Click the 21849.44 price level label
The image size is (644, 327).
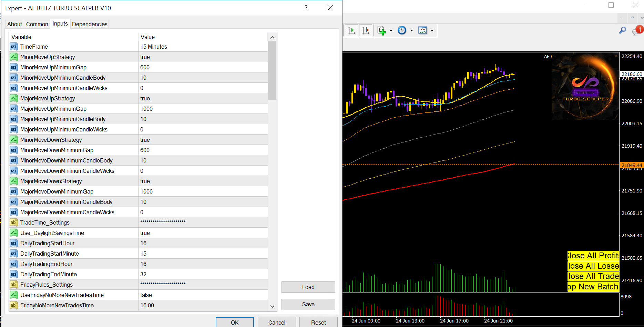pos(632,165)
